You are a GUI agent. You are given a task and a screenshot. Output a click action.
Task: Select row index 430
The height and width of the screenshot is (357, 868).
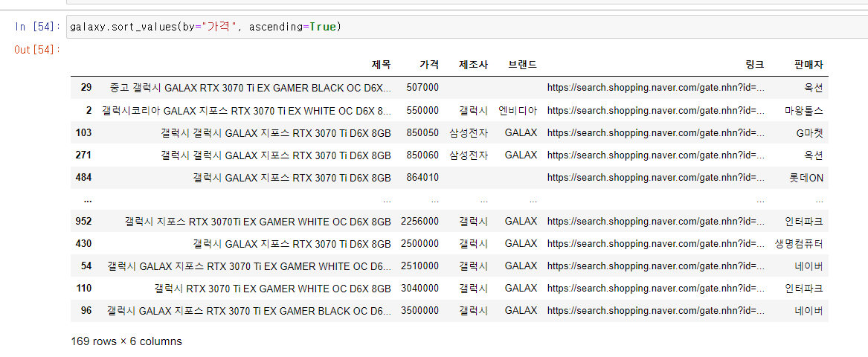point(83,243)
